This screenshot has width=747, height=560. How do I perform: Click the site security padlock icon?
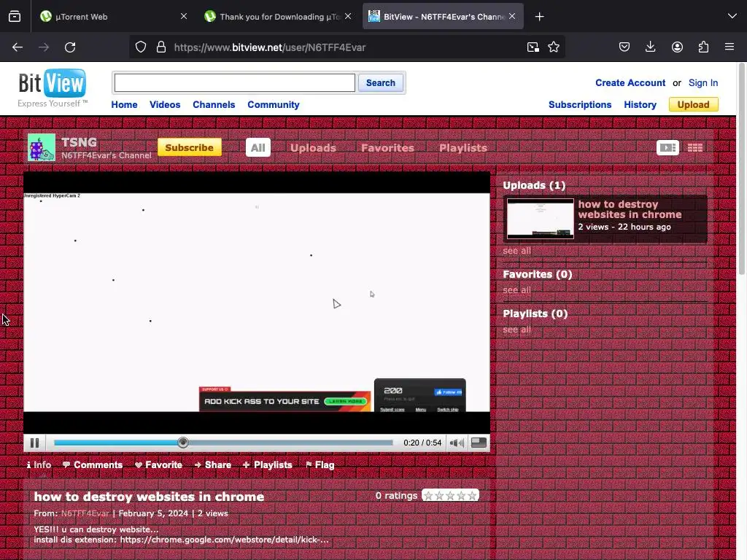[x=161, y=47]
